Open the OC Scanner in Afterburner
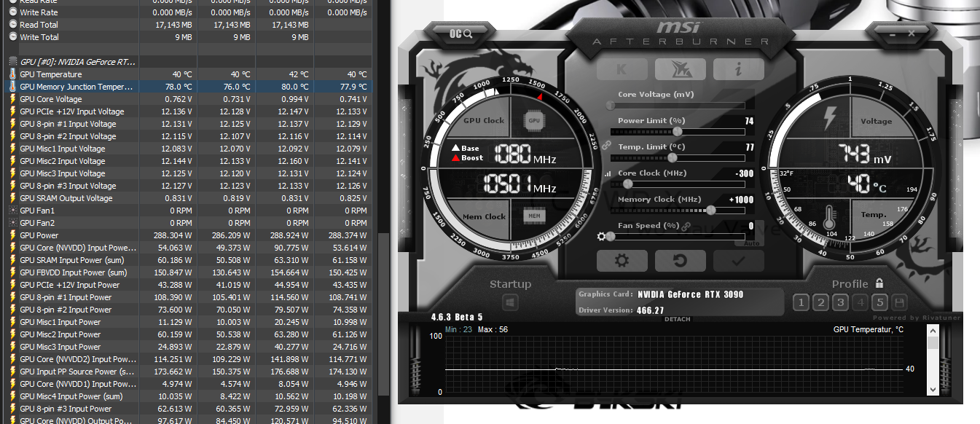 (x=460, y=34)
